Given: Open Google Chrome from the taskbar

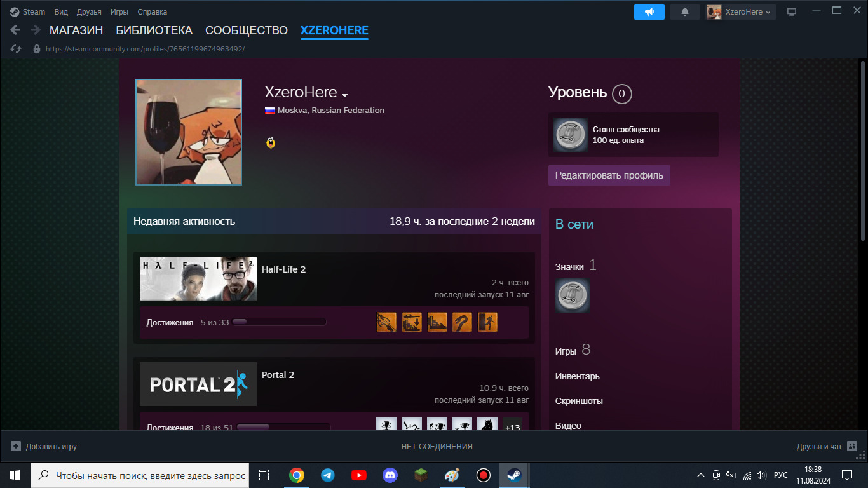Looking at the screenshot, I should [297, 475].
